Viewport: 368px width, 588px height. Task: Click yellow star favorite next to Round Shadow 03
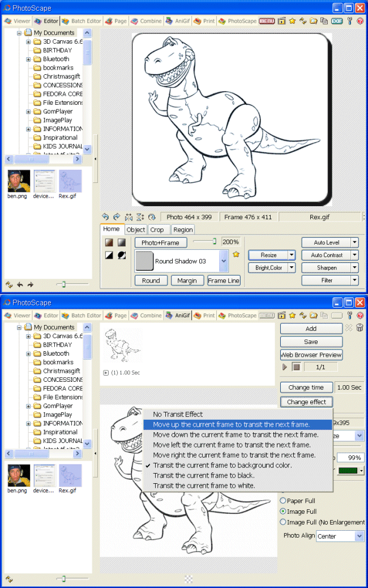click(236, 254)
